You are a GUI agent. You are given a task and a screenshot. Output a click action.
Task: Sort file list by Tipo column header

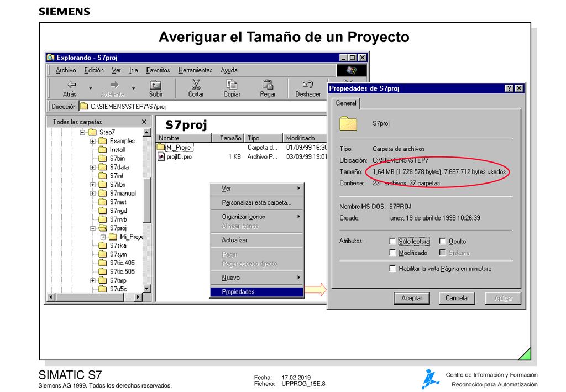pyautogui.click(x=264, y=138)
